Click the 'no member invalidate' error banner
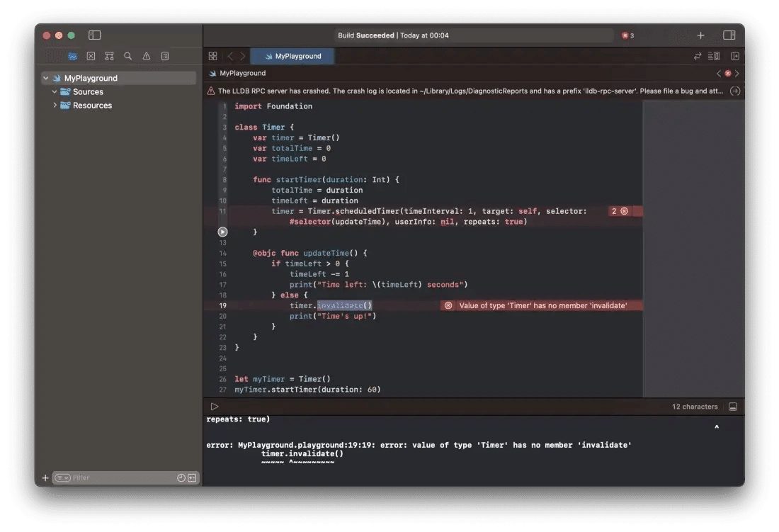This screenshot has height=532, width=779. pos(542,305)
